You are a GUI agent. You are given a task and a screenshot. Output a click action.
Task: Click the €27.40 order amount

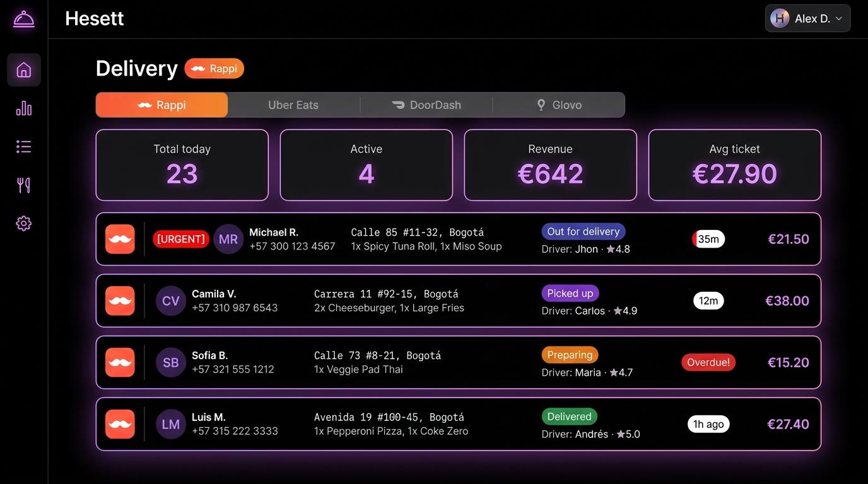point(788,424)
